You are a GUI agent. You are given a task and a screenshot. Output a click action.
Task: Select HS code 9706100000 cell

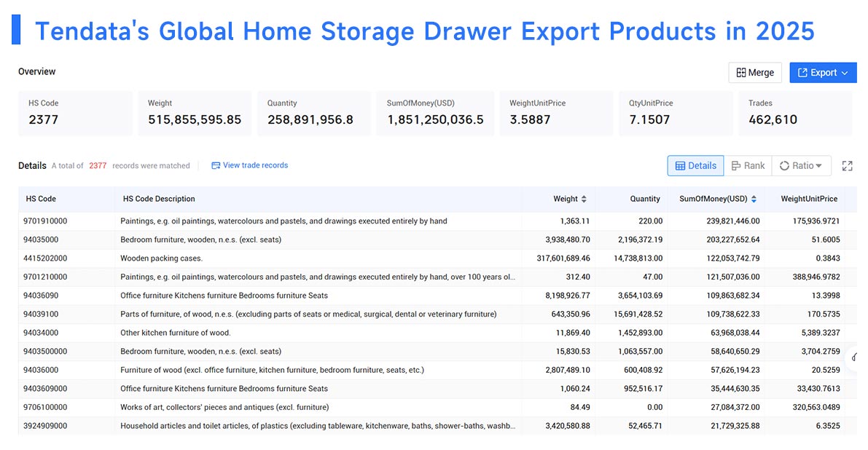coord(45,408)
